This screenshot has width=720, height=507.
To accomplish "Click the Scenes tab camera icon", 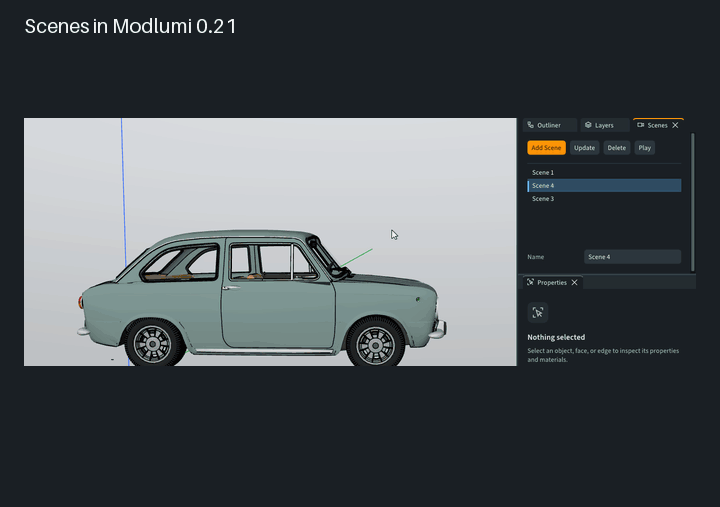I will click(x=641, y=125).
